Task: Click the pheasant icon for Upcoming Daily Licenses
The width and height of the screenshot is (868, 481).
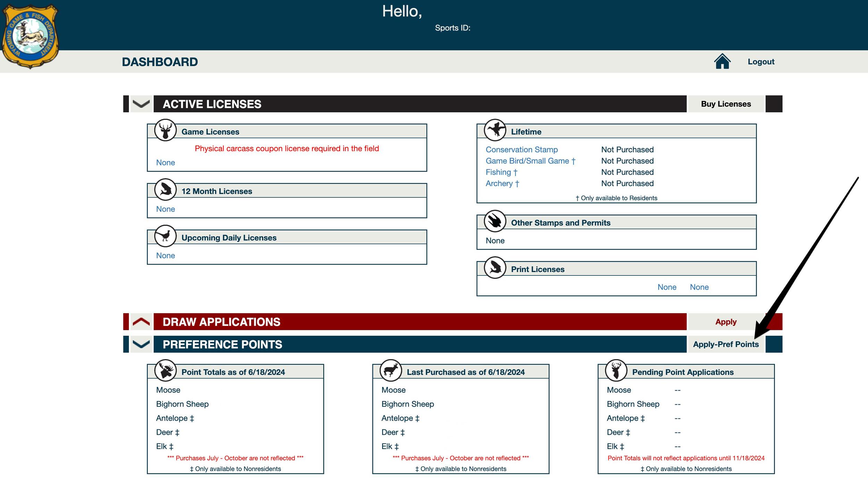Action: (x=165, y=236)
